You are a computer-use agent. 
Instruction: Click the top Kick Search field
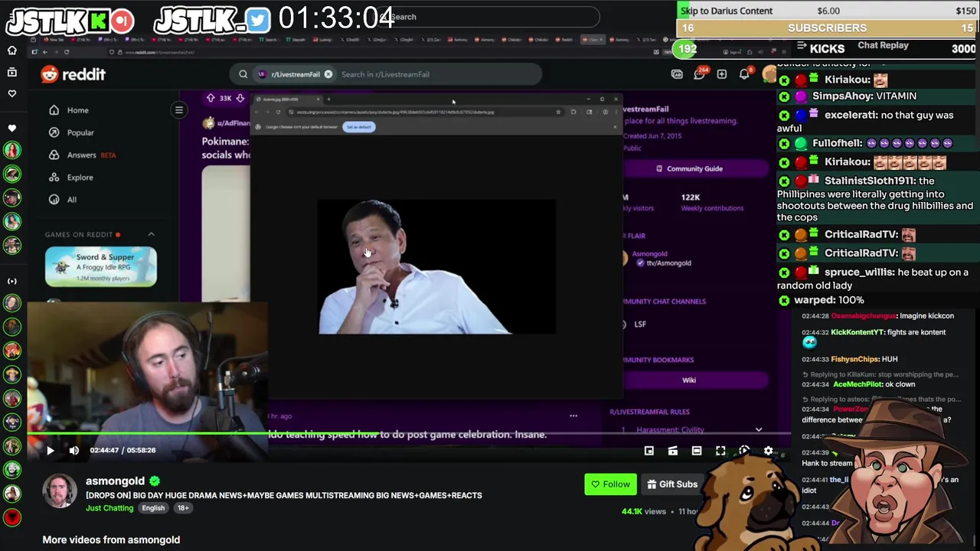pos(490,17)
